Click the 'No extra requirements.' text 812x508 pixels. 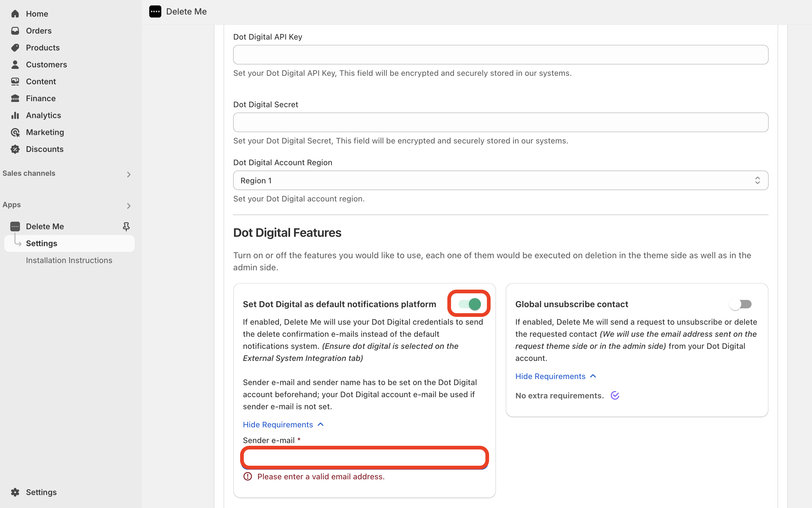point(559,395)
